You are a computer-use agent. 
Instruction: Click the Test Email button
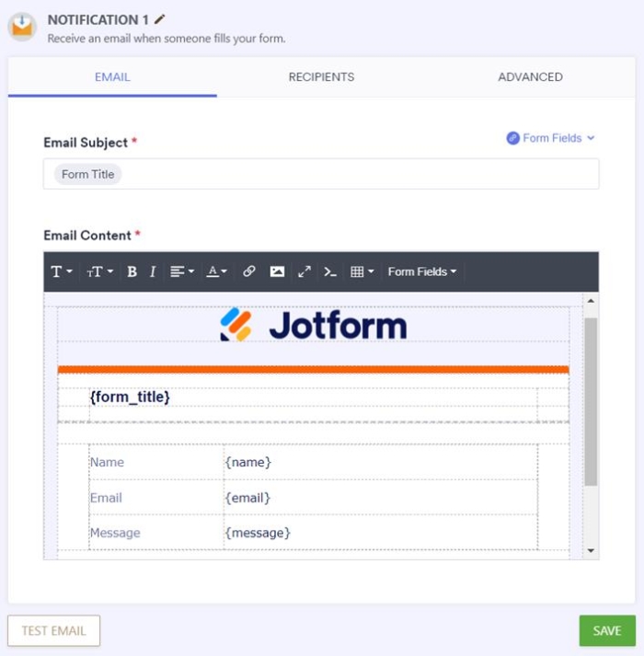(54, 630)
